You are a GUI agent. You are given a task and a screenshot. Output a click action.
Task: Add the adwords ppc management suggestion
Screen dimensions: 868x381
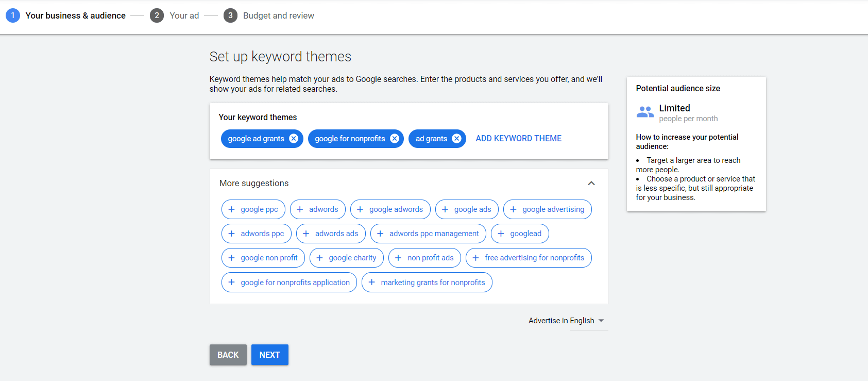428,234
